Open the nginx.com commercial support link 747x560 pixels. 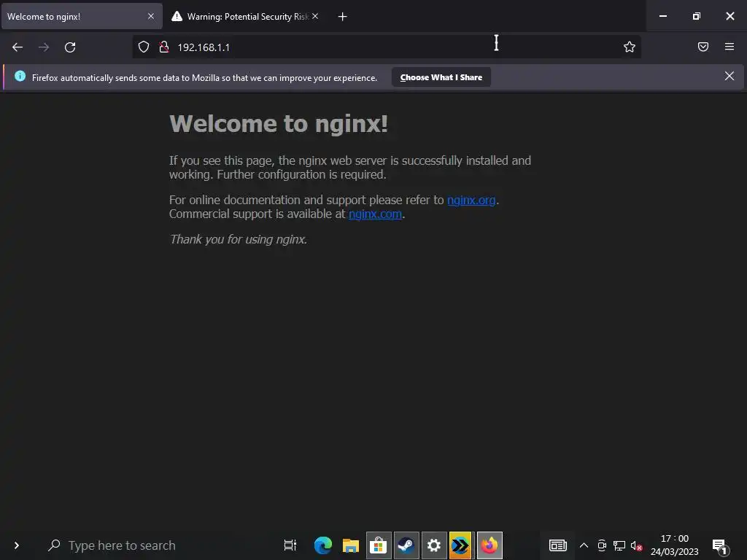(375, 214)
